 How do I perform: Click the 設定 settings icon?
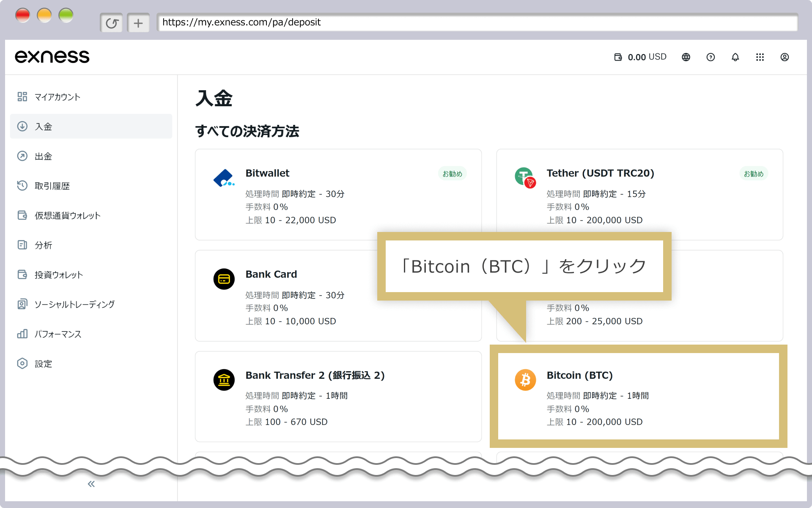[22, 364]
